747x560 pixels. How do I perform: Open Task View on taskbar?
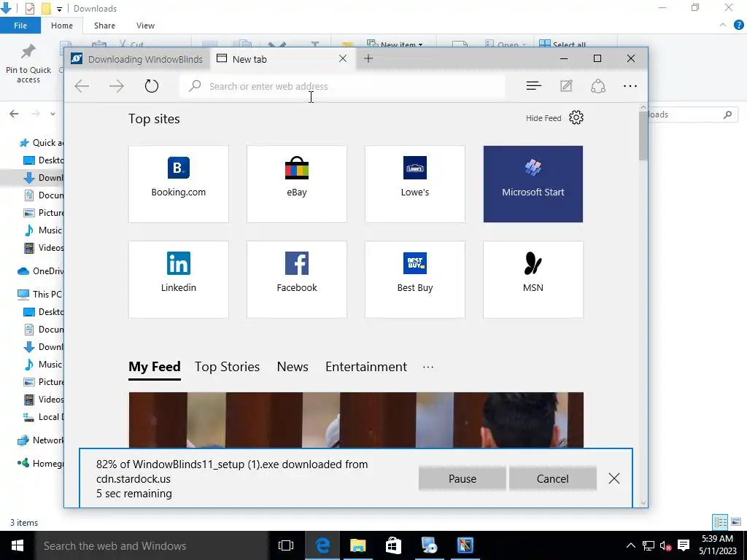[286, 545]
